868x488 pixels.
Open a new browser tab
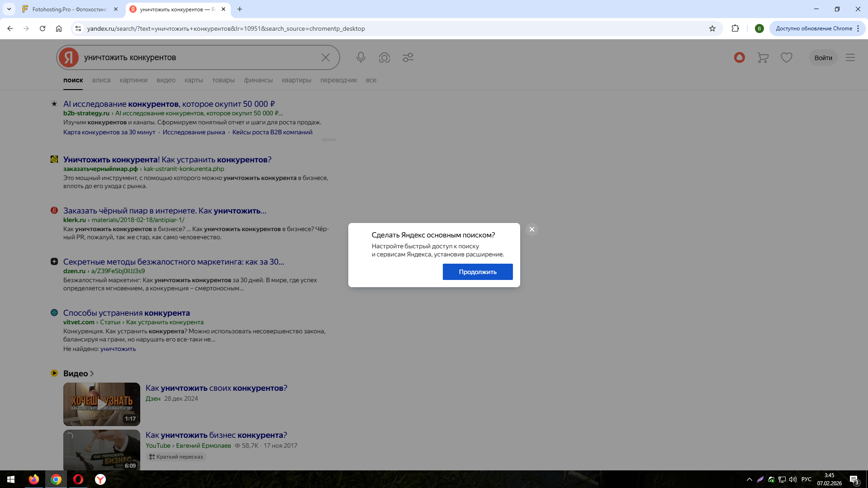(240, 9)
